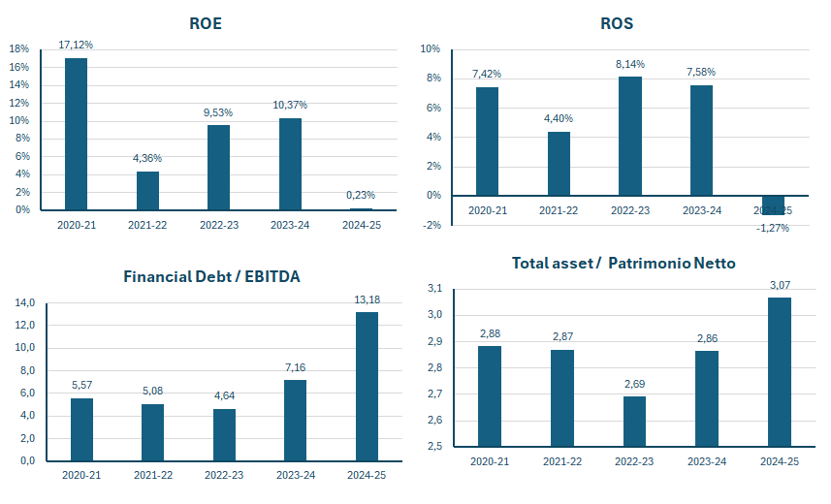The width and height of the screenshot is (831, 504).
Task: Click the 2024-25 bar in Total asset chart
Action: pos(780,372)
